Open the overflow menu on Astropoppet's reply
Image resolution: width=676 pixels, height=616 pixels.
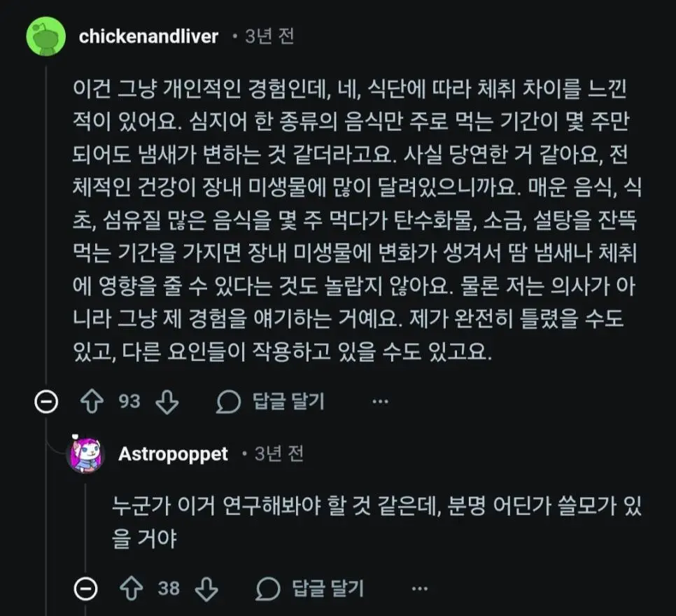[418, 589]
